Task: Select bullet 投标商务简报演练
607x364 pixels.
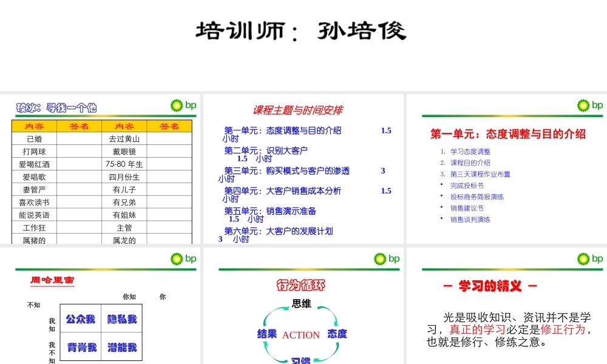Action: click(477, 197)
